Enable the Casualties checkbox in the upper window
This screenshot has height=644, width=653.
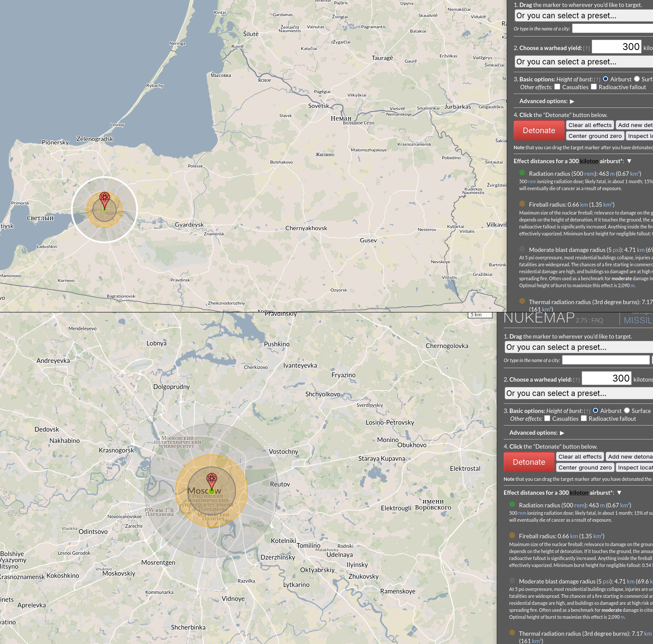(x=557, y=87)
